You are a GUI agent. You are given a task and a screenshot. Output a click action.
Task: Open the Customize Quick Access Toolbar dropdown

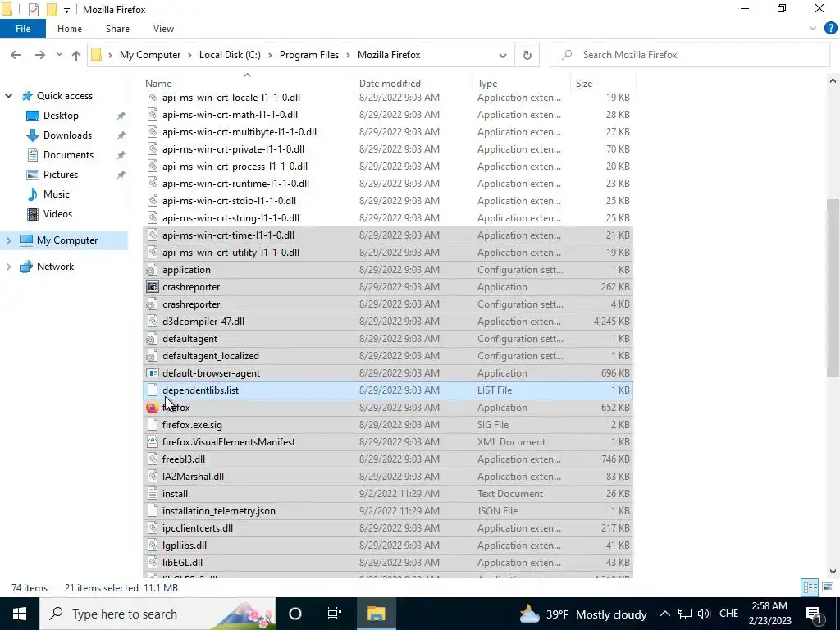click(x=66, y=10)
